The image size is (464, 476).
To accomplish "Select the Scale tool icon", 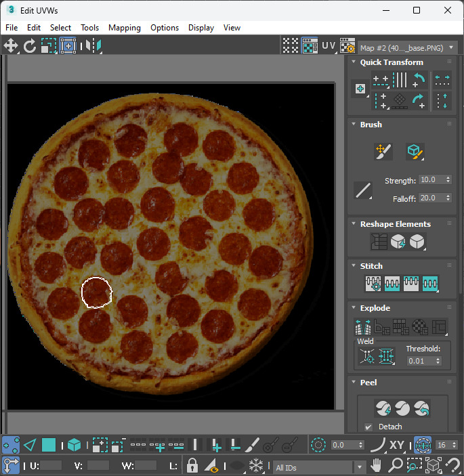I will 49,46.
